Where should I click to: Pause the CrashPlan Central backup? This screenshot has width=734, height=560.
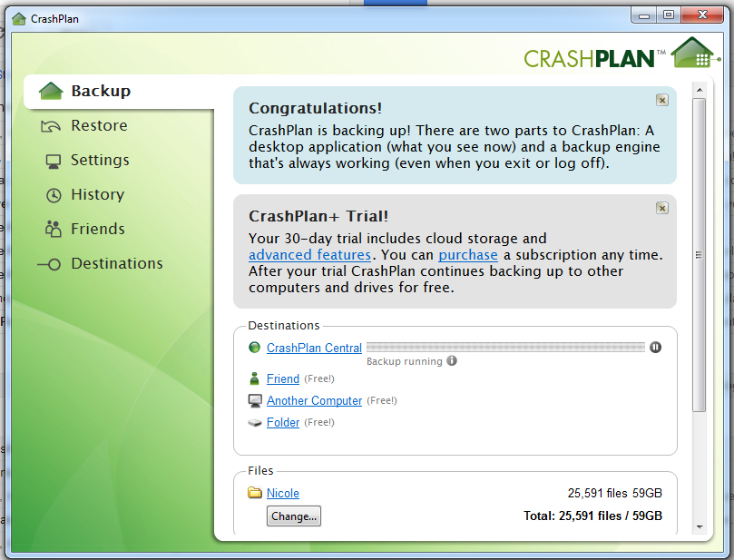(x=655, y=347)
